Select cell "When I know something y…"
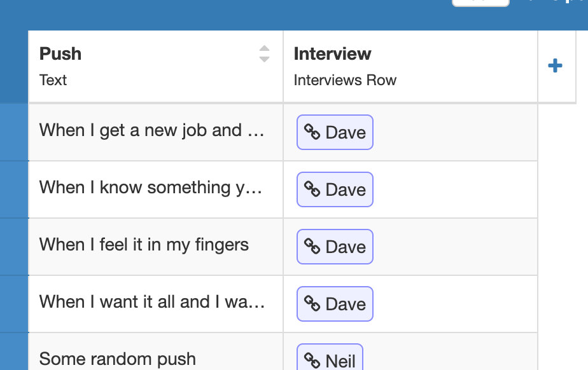Viewport: 588px width, 370px height. click(151, 188)
